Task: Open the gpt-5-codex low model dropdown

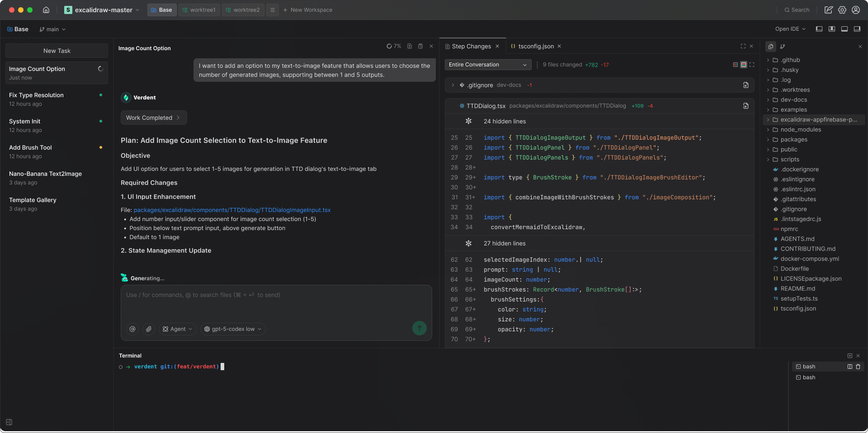Action: point(233,329)
